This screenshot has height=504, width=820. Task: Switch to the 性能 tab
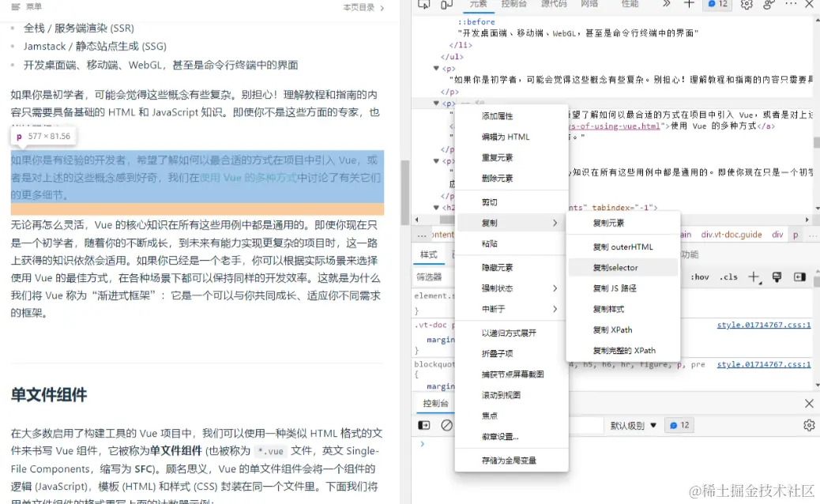click(x=630, y=4)
